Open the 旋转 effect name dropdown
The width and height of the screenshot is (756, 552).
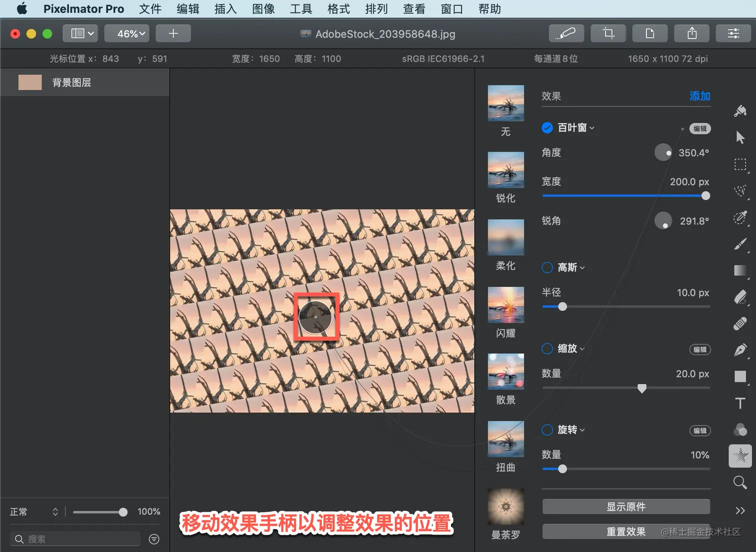pos(571,429)
